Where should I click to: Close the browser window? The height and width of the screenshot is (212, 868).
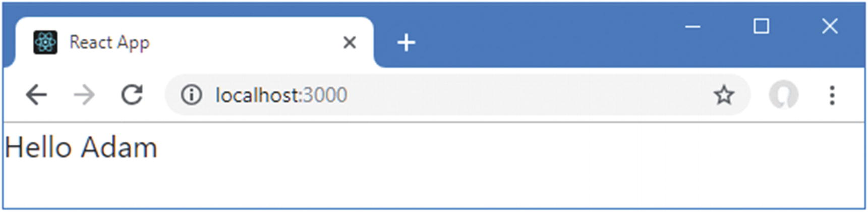pyautogui.click(x=830, y=26)
